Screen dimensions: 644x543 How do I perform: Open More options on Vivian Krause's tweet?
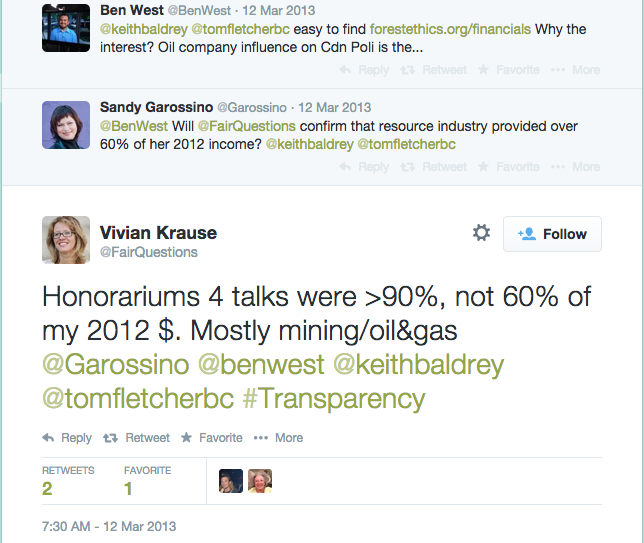[x=278, y=438]
